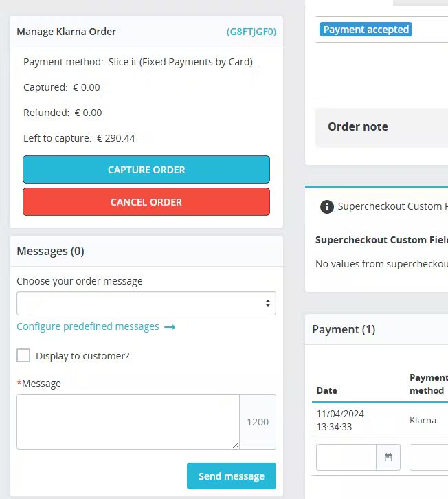The height and width of the screenshot is (499, 448).
Task: Select the Klarna payment row
Action: point(380,421)
